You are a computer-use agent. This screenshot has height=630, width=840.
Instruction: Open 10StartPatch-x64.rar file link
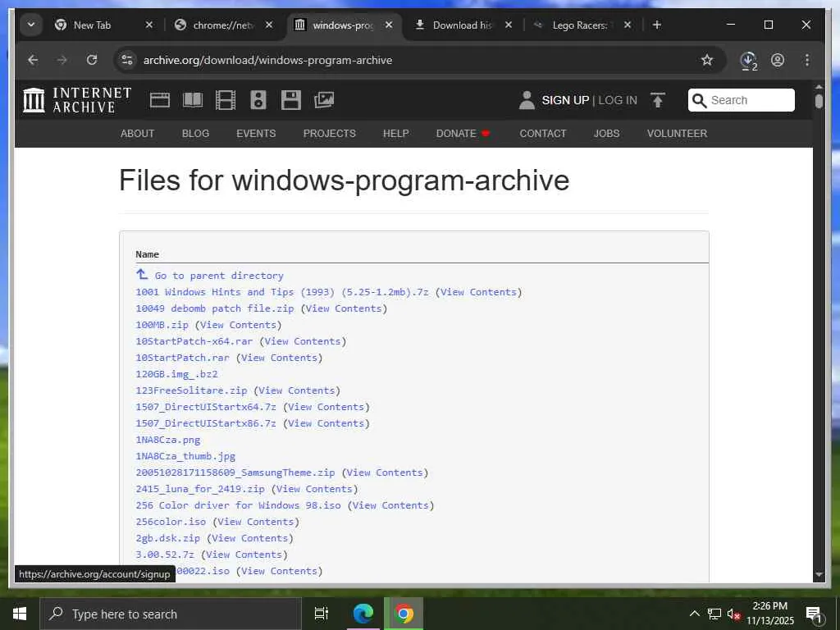click(x=194, y=341)
